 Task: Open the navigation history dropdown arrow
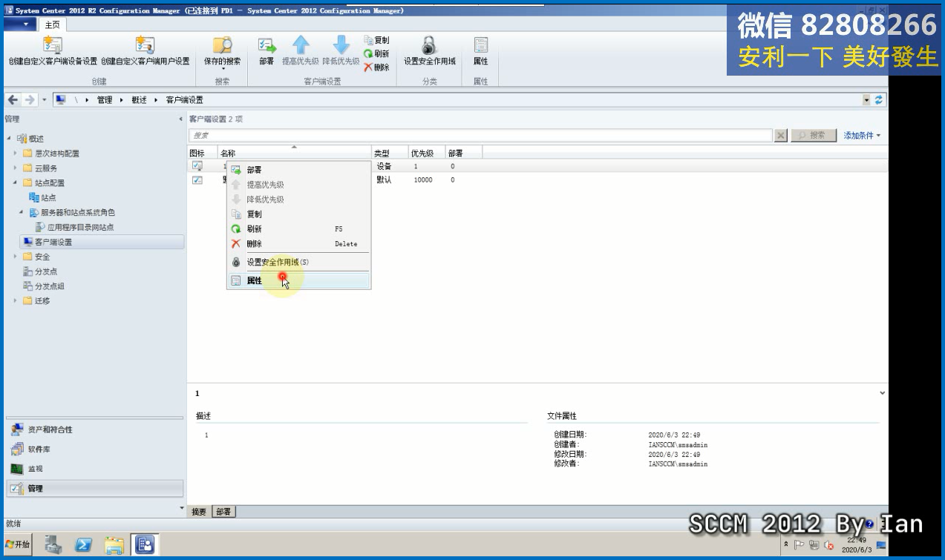45,100
